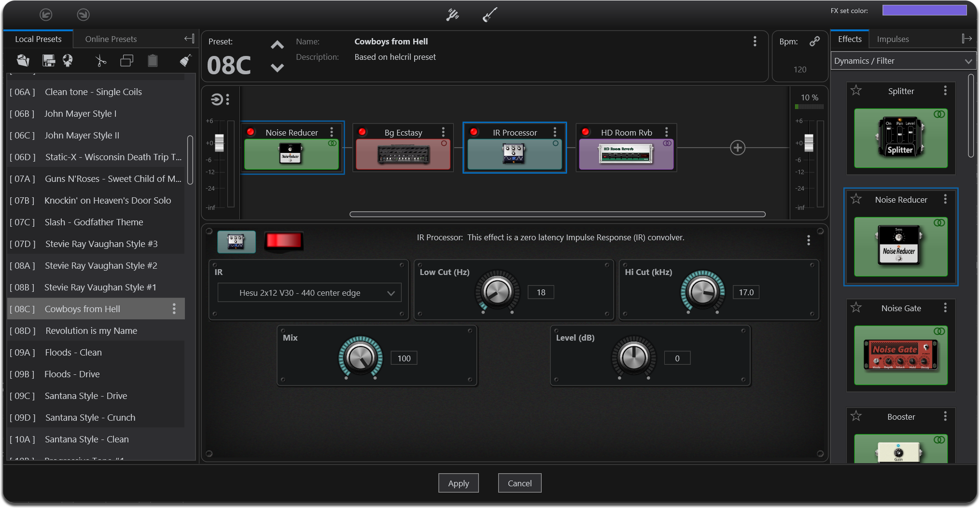Viewport: 980px width, 508px height.
Task: Click the save preset floppy icon
Action: (49, 61)
